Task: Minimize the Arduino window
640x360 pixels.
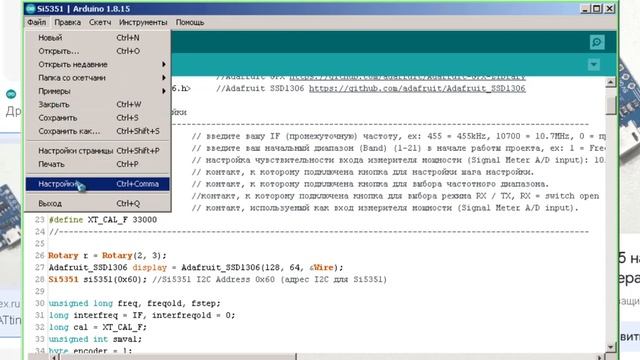Action: tap(585, 9)
